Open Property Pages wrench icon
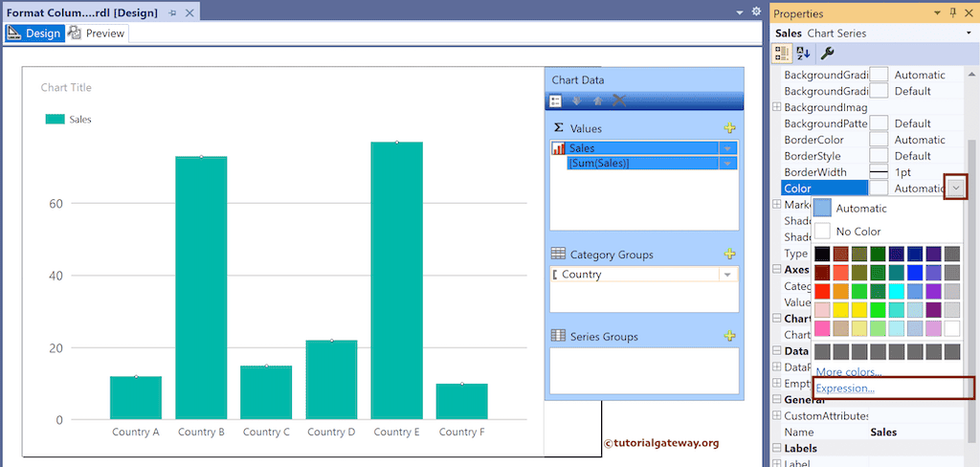Viewport: 980px width, 467px height. tap(827, 54)
